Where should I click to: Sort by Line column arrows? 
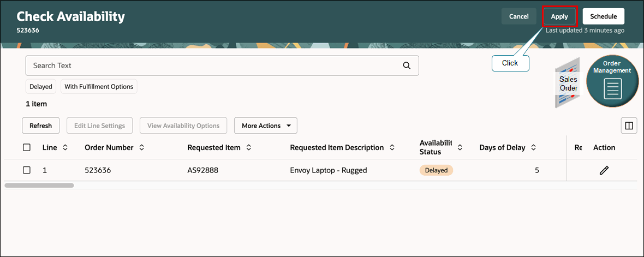pyautogui.click(x=65, y=147)
